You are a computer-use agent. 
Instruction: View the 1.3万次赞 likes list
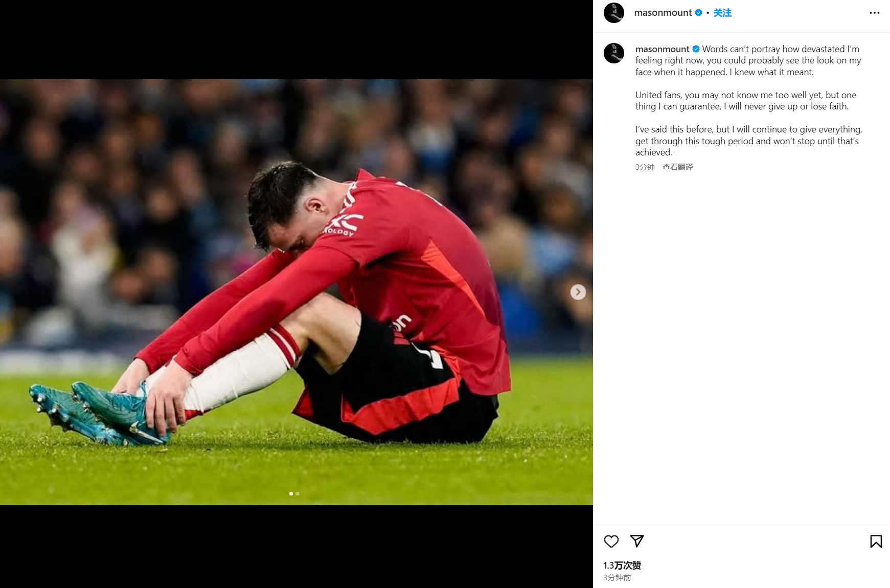click(x=622, y=565)
